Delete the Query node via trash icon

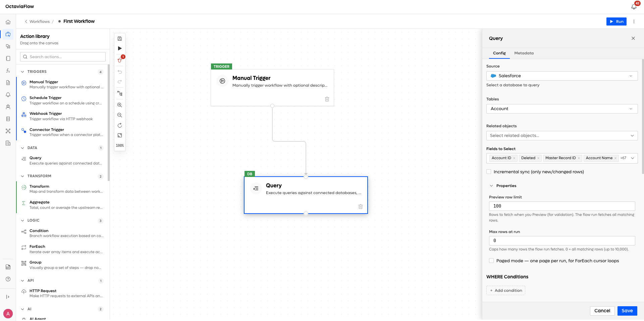[361, 207]
